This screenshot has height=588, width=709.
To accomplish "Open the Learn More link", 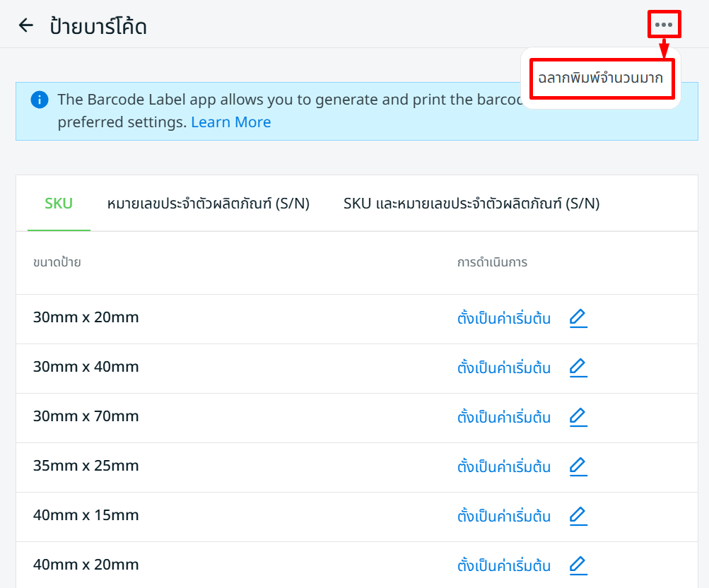I will click(x=230, y=122).
